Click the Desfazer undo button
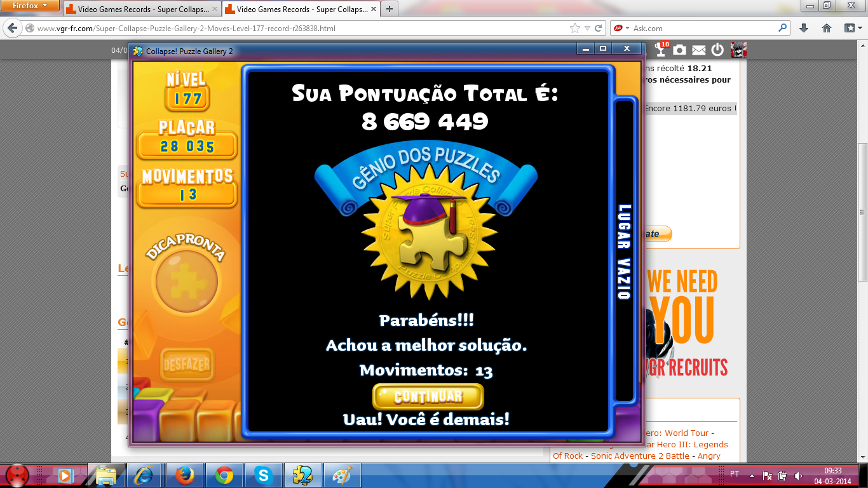 [x=186, y=365]
